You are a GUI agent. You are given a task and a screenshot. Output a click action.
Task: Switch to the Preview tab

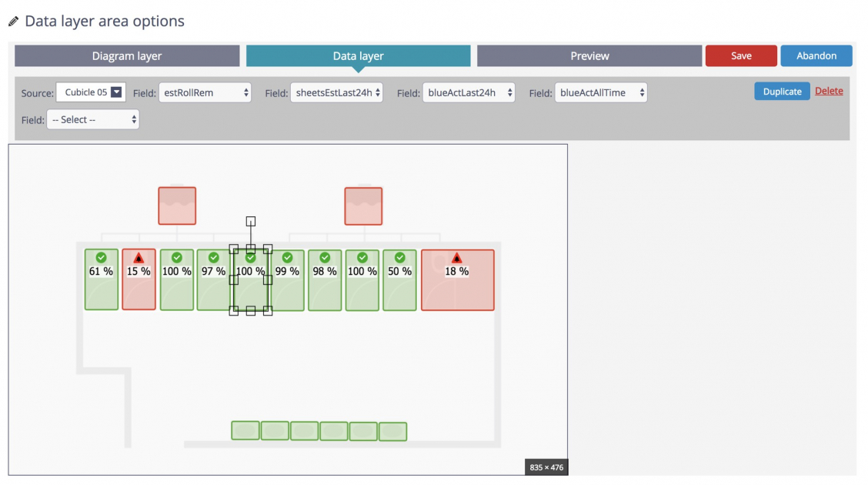pyautogui.click(x=589, y=55)
